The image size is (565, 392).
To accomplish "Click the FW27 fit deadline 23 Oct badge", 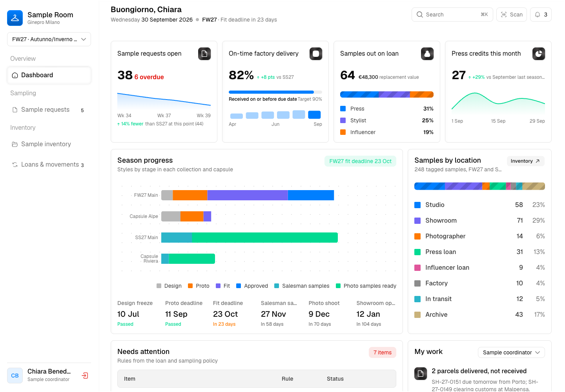I will [360, 161].
